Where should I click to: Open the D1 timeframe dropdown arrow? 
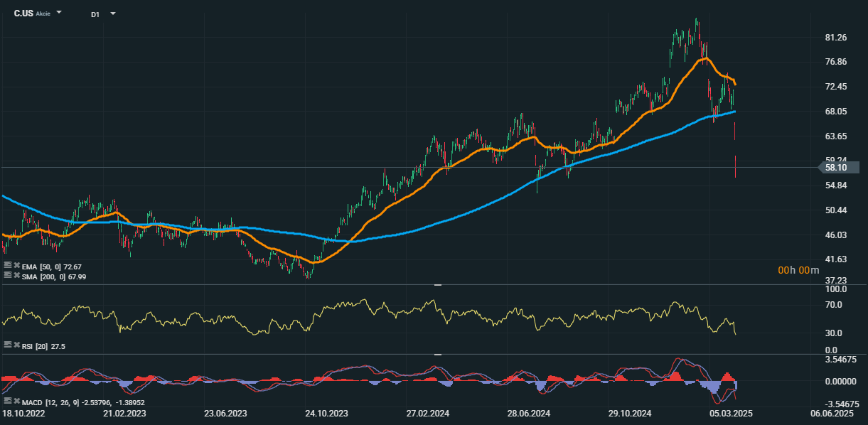(x=113, y=14)
